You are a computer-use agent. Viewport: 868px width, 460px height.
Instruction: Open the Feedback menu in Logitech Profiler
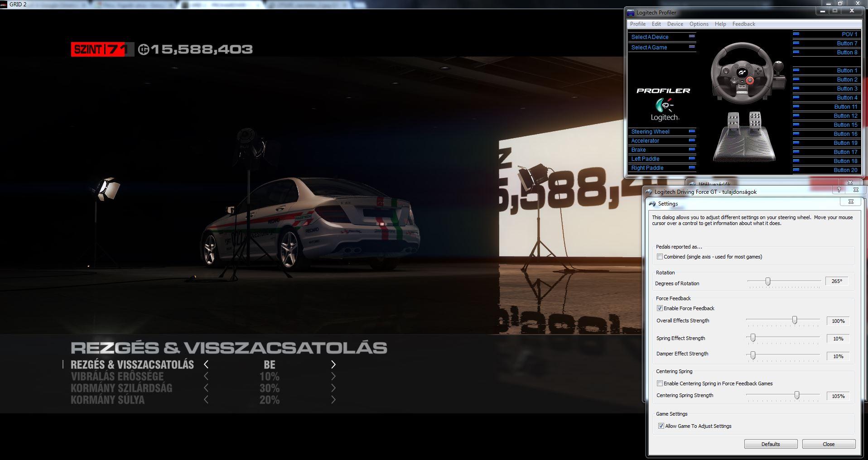pos(743,24)
